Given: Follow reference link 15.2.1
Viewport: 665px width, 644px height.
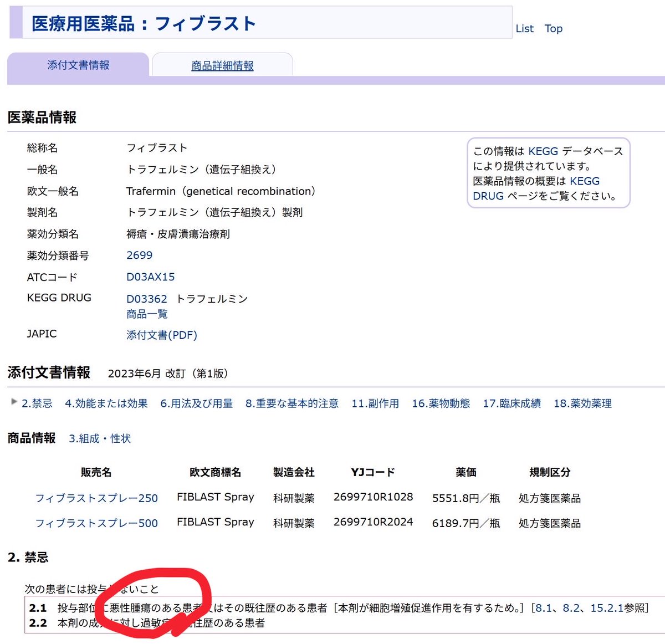Looking at the screenshot, I should [607, 608].
